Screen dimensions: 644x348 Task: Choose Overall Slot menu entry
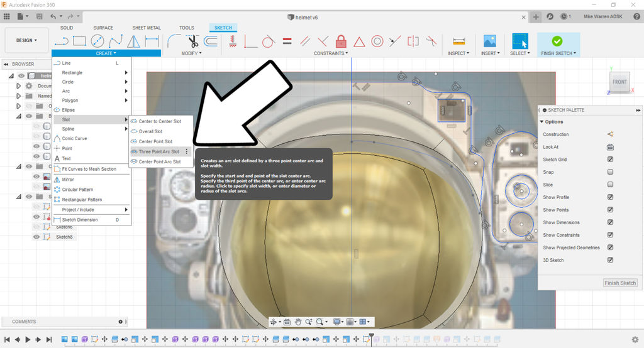[160, 131]
